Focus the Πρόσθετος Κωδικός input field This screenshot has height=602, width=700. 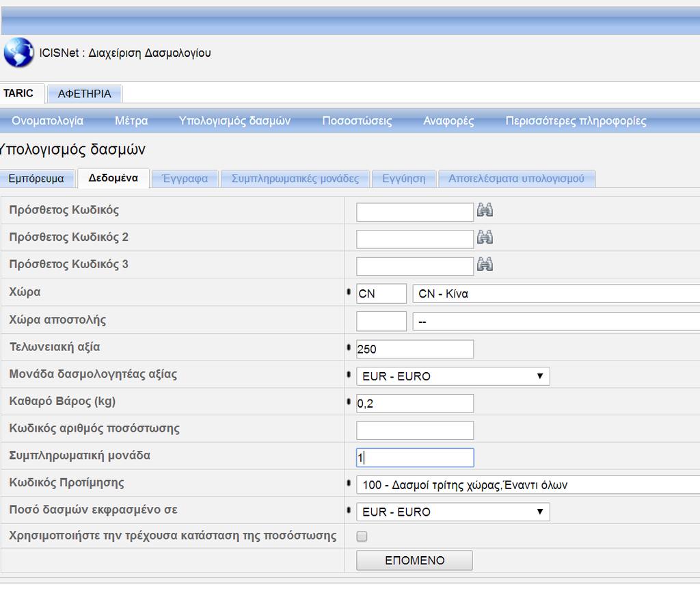[x=415, y=211]
